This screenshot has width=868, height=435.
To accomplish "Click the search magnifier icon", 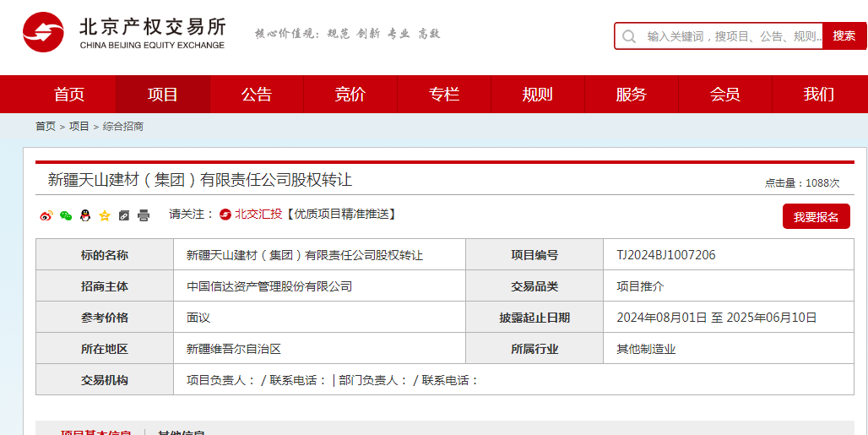I will (628, 36).
